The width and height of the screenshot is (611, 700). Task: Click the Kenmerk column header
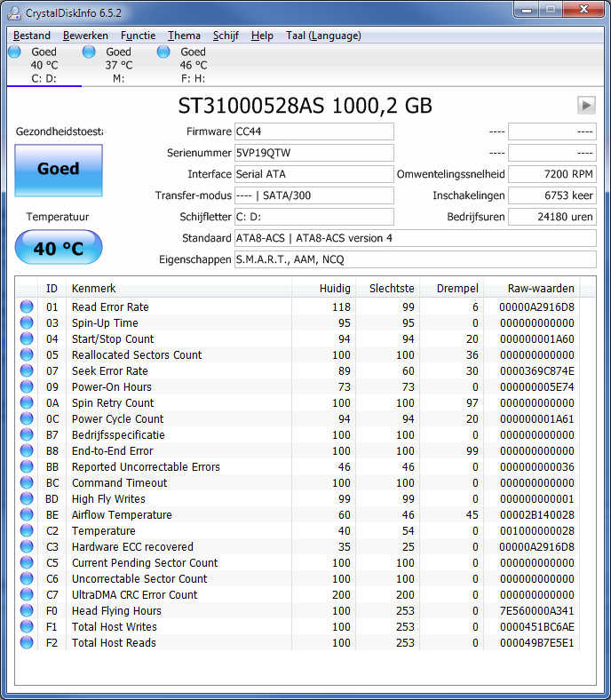click(179, 289)
